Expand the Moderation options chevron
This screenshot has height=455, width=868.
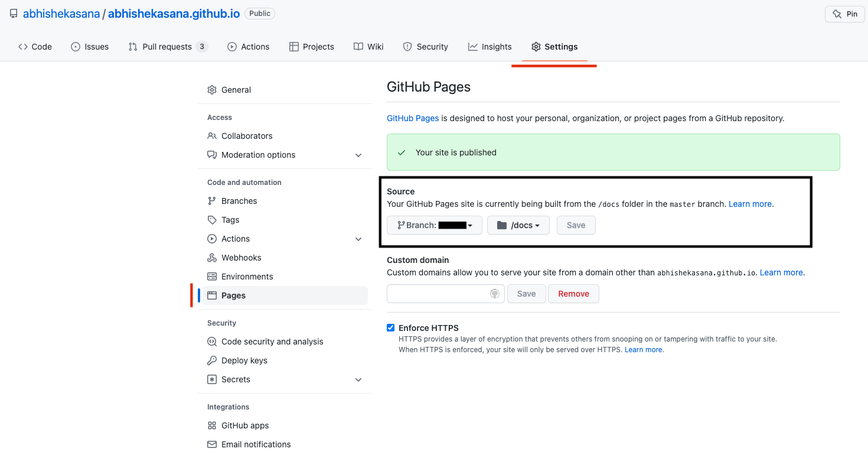358,155
